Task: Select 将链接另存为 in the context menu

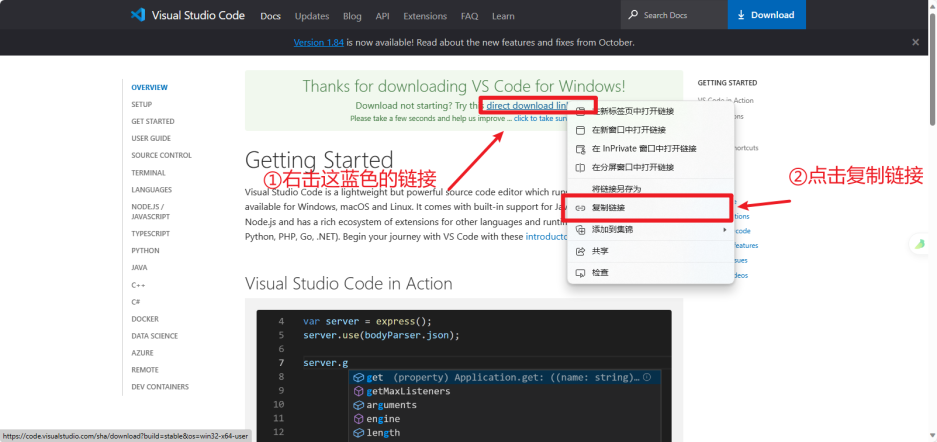Action: 650,189
